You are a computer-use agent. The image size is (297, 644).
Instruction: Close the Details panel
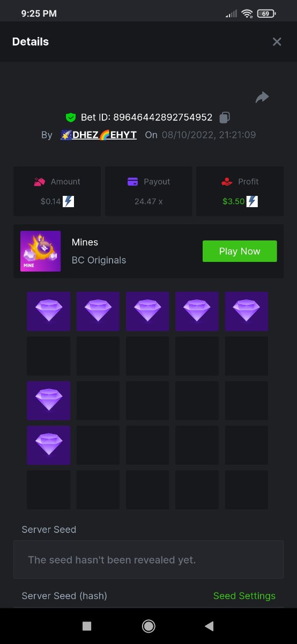click(277, 42)
